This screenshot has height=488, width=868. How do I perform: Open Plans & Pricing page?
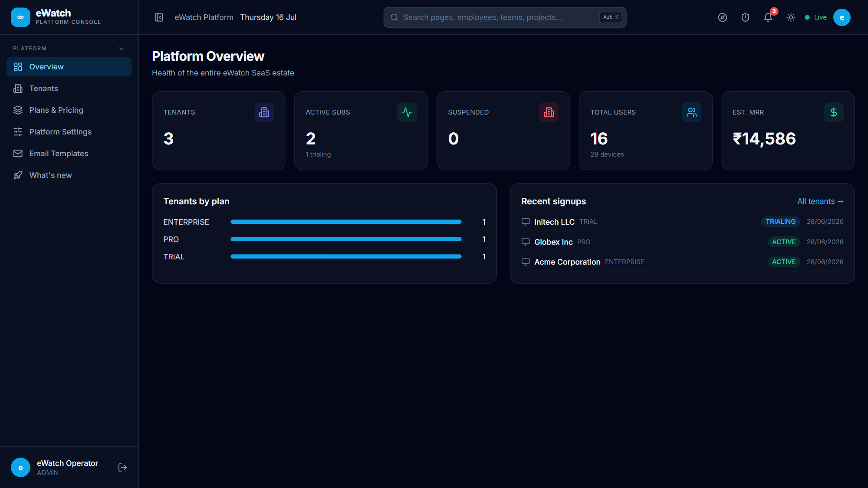click(x=69, y=110)
